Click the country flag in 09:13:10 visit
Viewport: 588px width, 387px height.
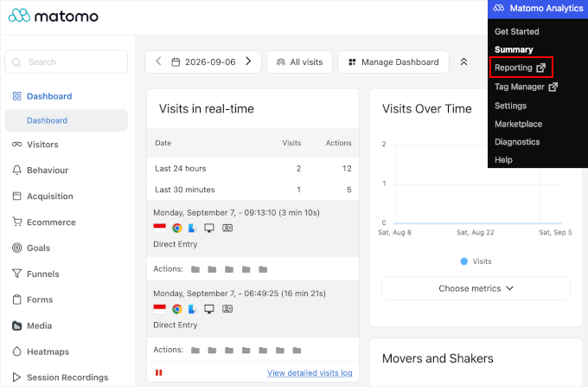(160, 228)
